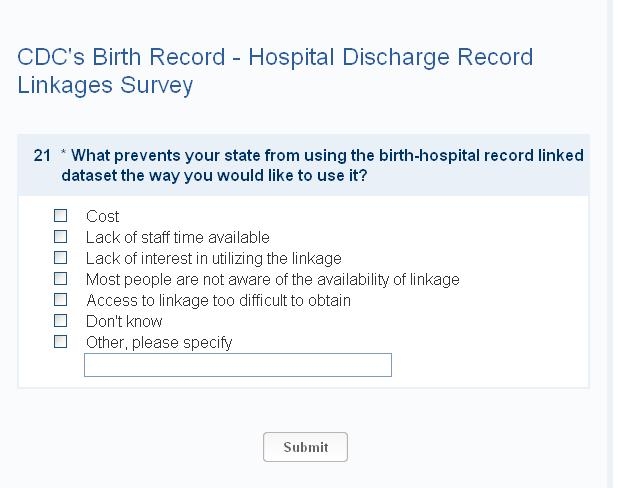Select the 'Most people are not aware' checkbox
This screenshot has height=488, width=640.
point(61,279)
